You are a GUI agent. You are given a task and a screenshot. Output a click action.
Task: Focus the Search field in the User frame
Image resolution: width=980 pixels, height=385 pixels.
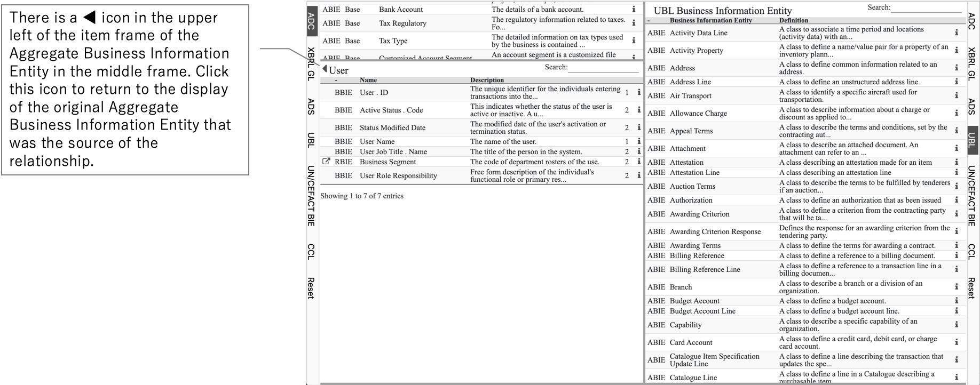pyautogui.click(x=604, y=68)
